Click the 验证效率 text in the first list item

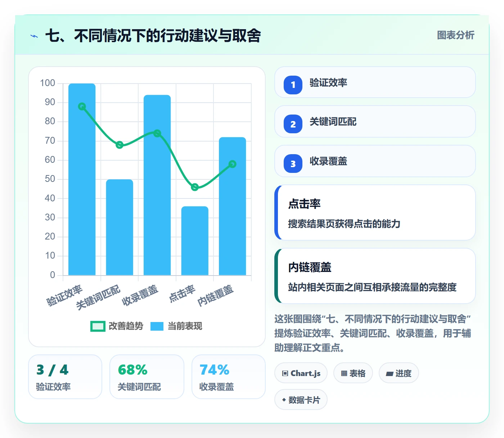point(328,83)
